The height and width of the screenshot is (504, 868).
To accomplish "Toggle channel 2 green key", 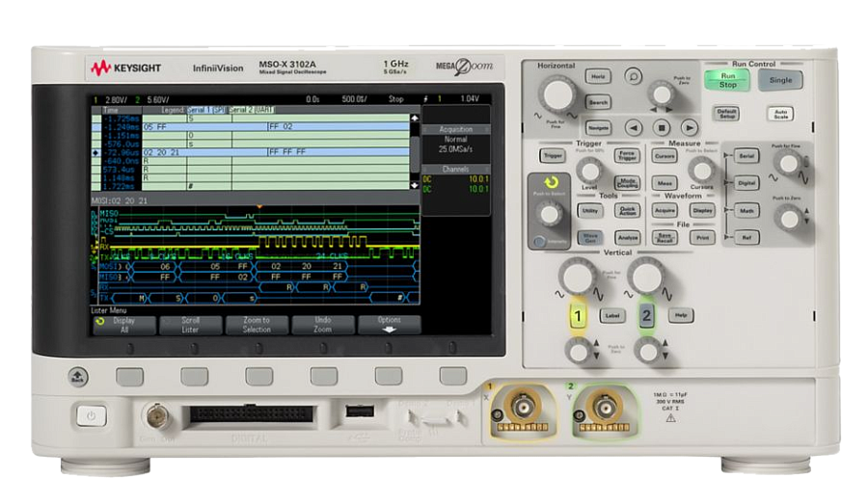I will point(646,316).
